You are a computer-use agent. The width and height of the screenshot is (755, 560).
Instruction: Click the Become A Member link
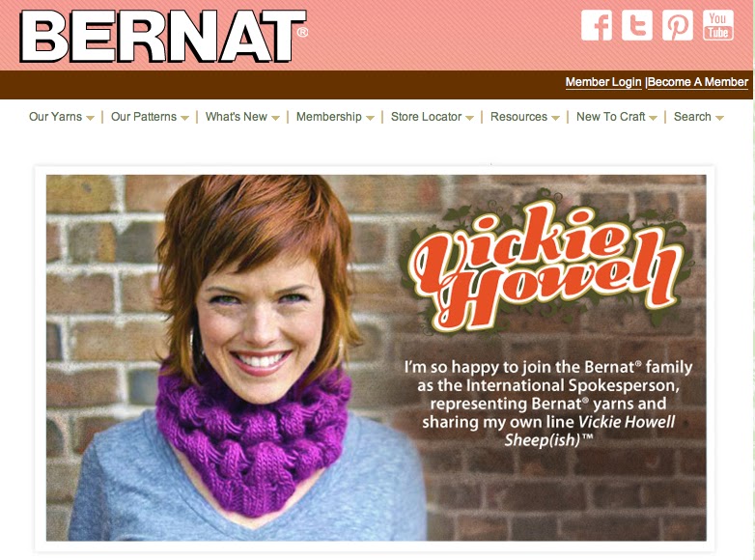[x=698, y=82]
